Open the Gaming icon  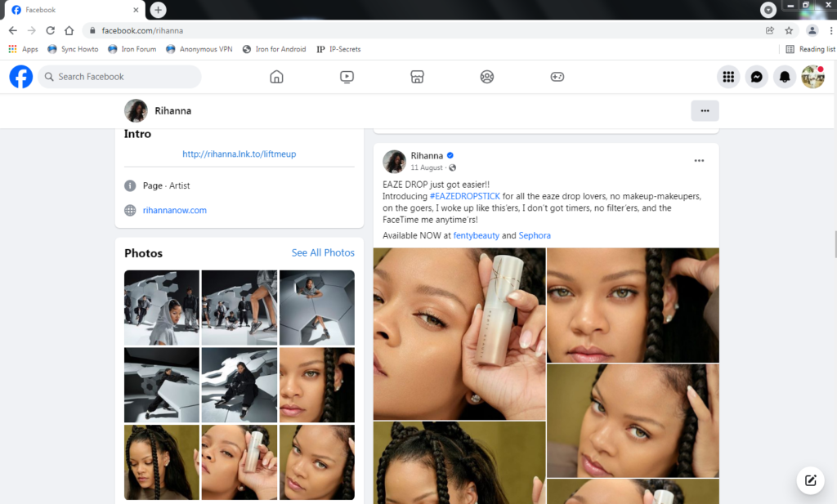[x=557, y=77]
